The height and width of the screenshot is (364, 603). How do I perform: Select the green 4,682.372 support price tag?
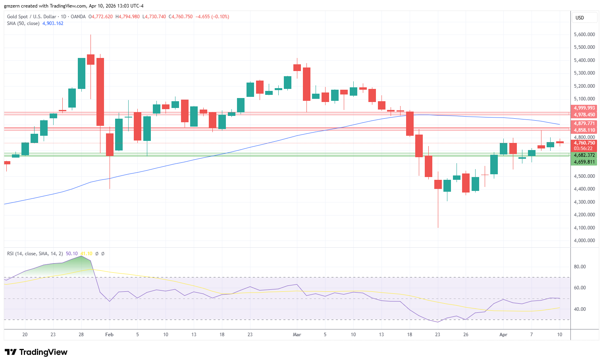[584, 155]
